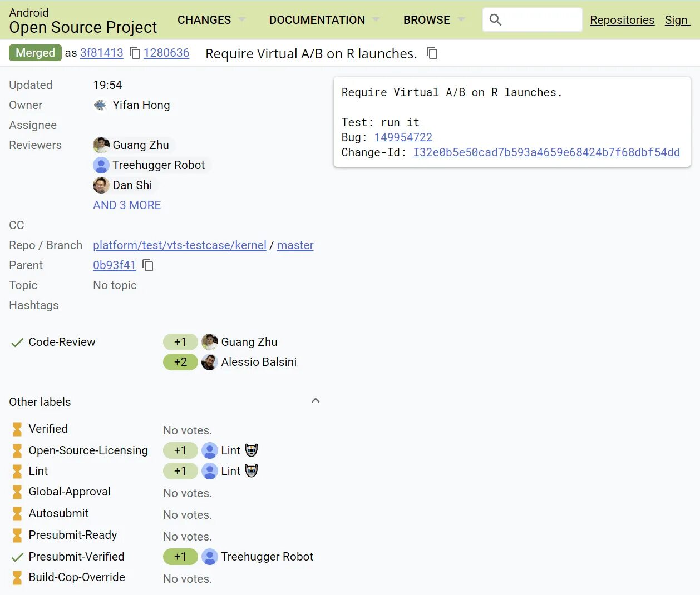Click the Updated time 19:54
Image resolution: width=700 pixels, height=595 pixels.
click(107, 85)
